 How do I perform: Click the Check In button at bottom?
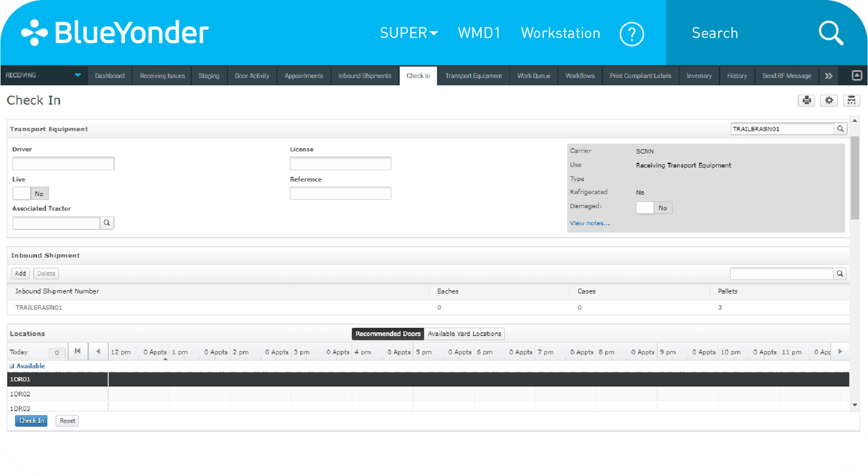[x=31, y=420]
